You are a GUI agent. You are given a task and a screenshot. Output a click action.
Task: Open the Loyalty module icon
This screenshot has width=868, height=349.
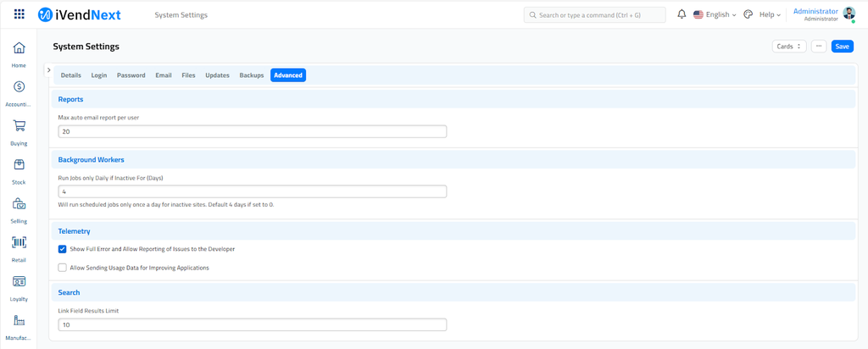pyautogui.click(x=19, y=282)
